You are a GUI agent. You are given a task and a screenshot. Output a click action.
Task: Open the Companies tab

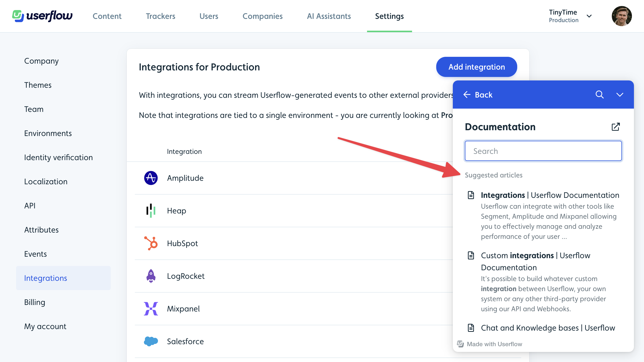(263, 16)
